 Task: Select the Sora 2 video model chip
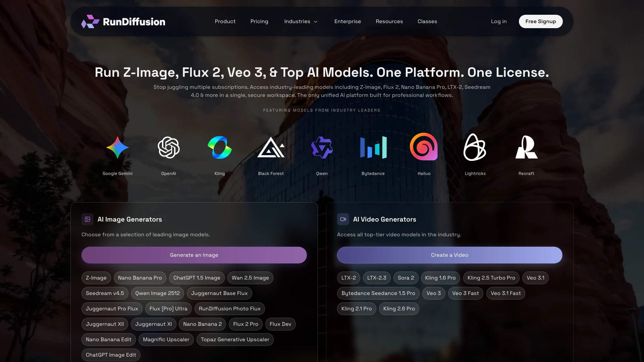(x=406, y=278)
